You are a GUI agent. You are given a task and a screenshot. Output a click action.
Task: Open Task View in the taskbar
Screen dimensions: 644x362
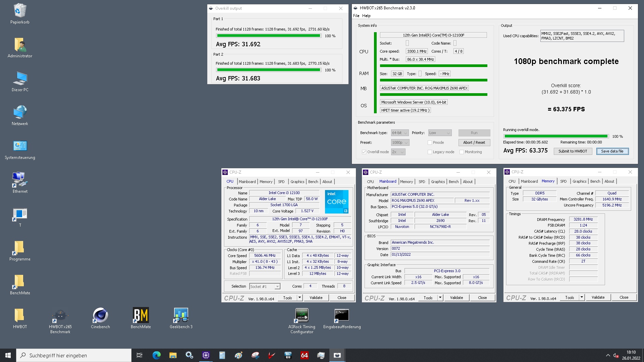140,355
